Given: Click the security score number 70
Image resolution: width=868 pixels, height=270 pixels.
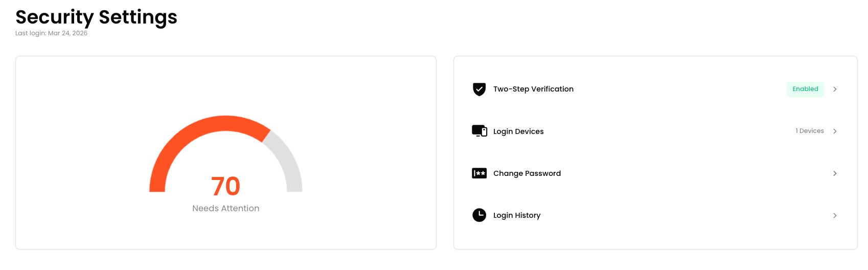Looking at the screenshot, I should 225,186.
